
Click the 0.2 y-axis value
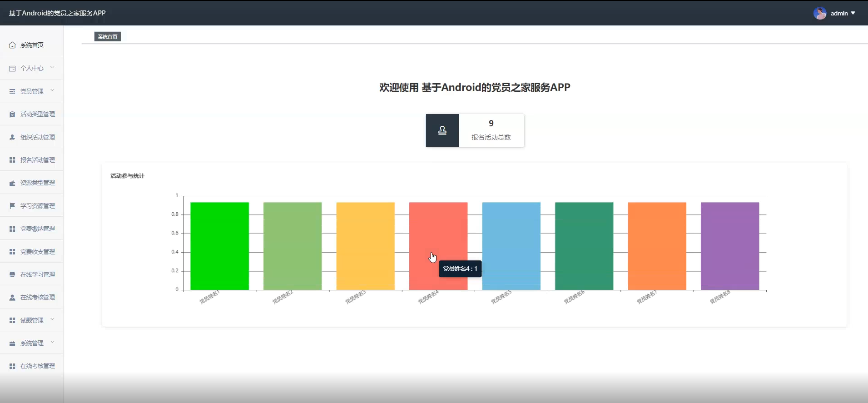point(175,270)
